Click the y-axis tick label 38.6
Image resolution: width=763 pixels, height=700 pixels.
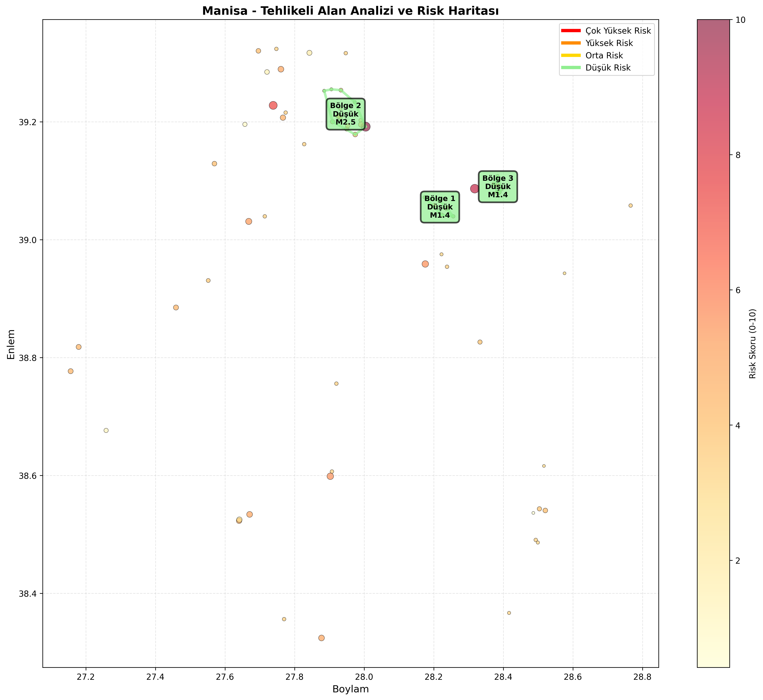click(x=28, y=476)
